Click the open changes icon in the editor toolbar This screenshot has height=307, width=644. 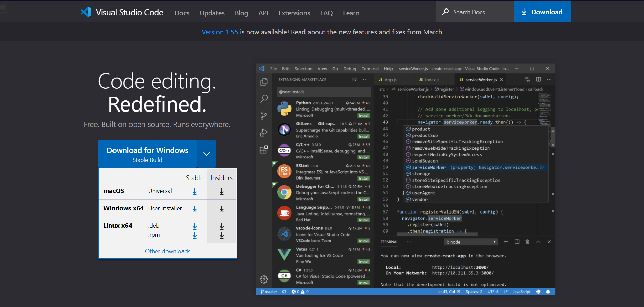tap(527, 79)
